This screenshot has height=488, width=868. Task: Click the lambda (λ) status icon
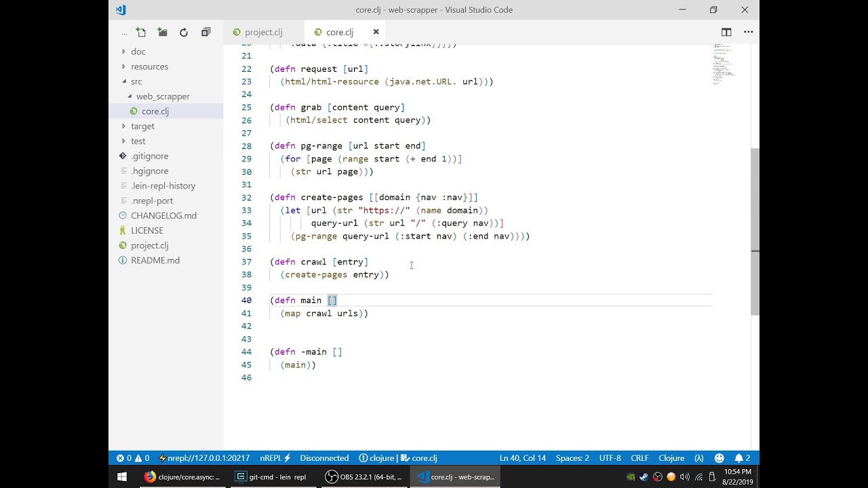click(698, 458)
